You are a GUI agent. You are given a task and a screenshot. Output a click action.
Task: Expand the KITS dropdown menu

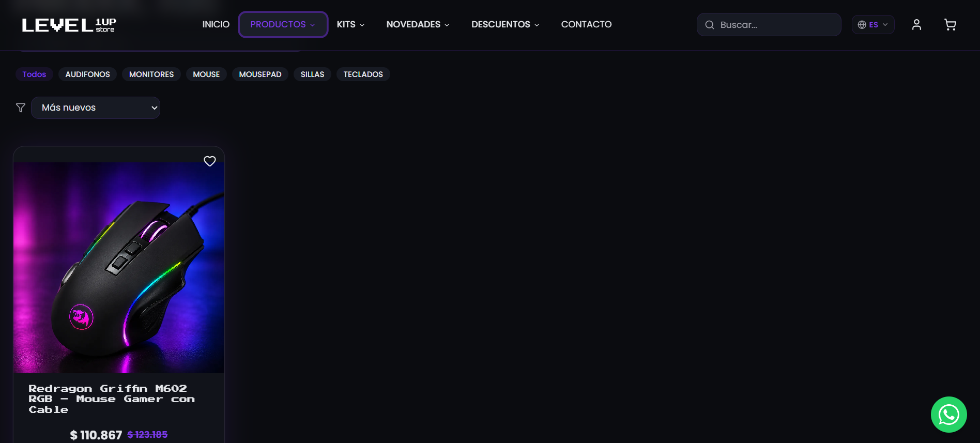tap(350, 24)
